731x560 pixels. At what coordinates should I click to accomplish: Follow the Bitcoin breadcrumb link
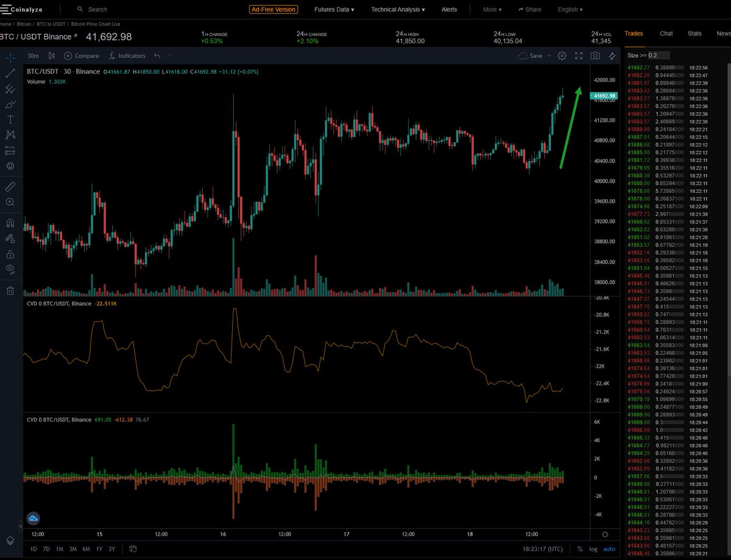pos(23,23)
